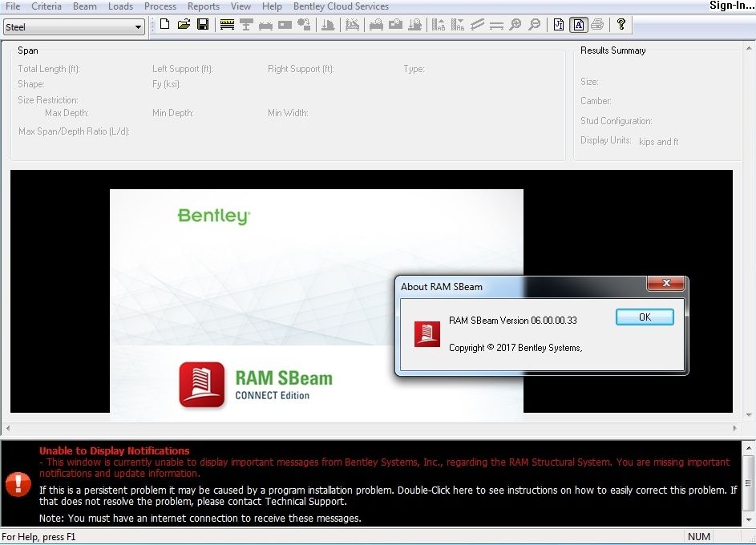The image size is (756, 545).
Task: Open the Criteria menu
Action: click(46, 6)
